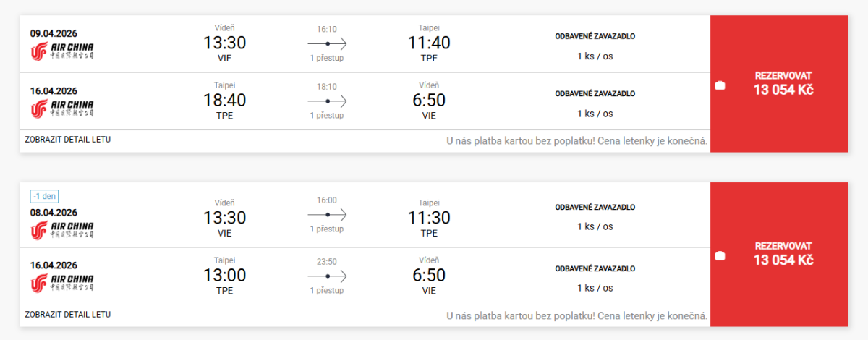Click the route arrow below 16:10 duration
This screenshot has height=340, width=868.
(x=327, y=43)
